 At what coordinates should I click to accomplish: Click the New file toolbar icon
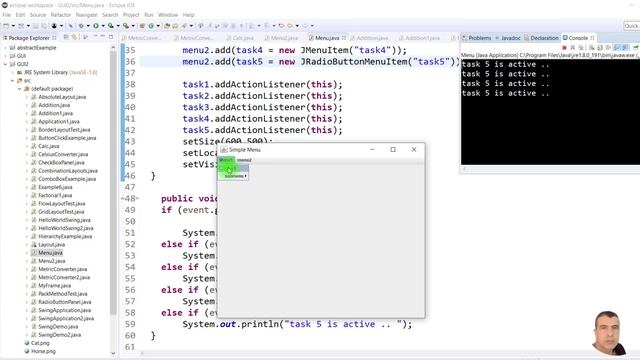[6, 26]
